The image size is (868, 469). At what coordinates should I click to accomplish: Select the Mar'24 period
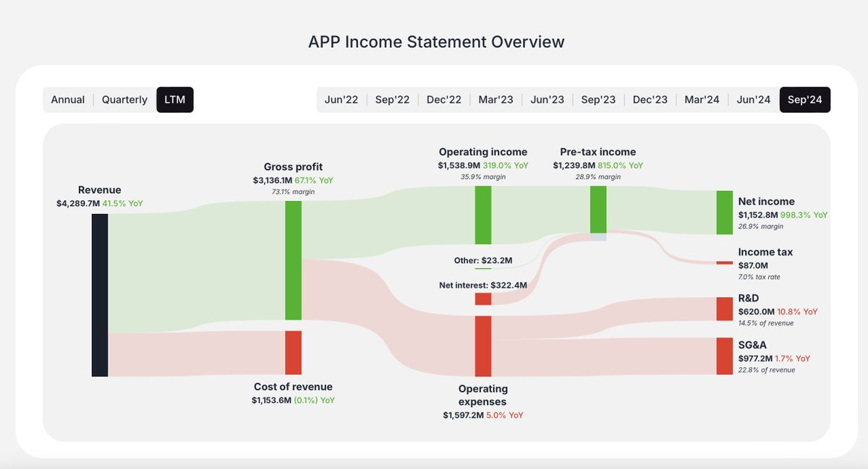pyautogui.click(x=701, y=99)
